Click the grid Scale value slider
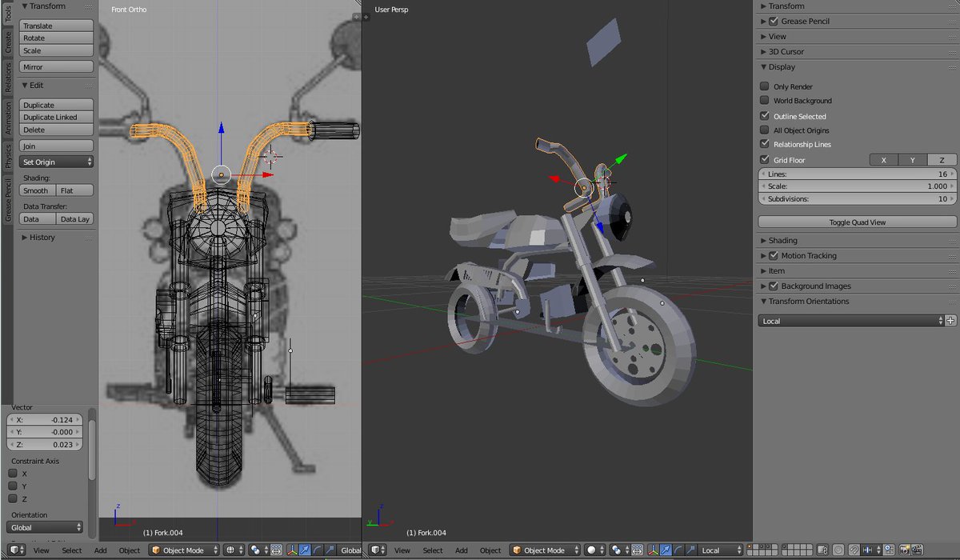 coord(858,186)
